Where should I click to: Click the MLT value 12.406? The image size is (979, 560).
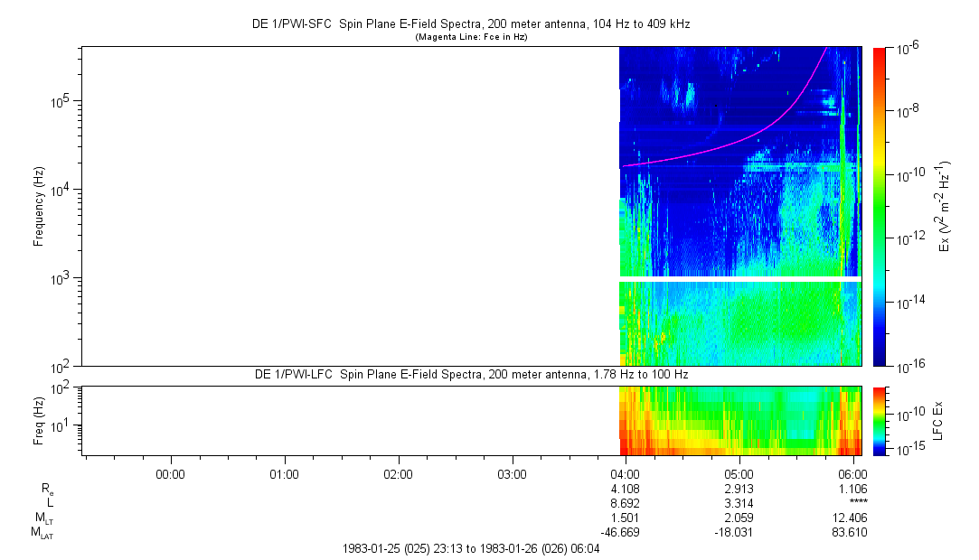click(853, 518)
